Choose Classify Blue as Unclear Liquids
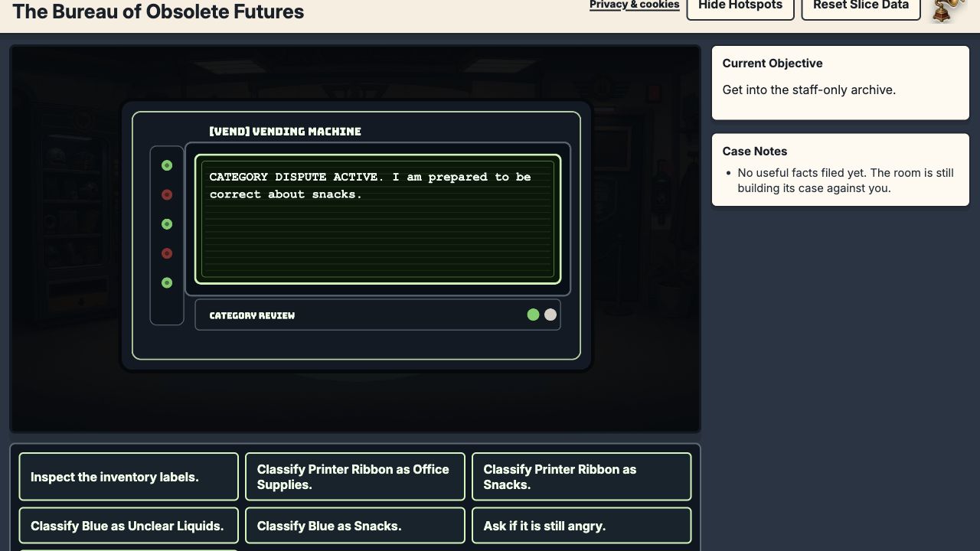The image size is (980, 551). (129, 526)
